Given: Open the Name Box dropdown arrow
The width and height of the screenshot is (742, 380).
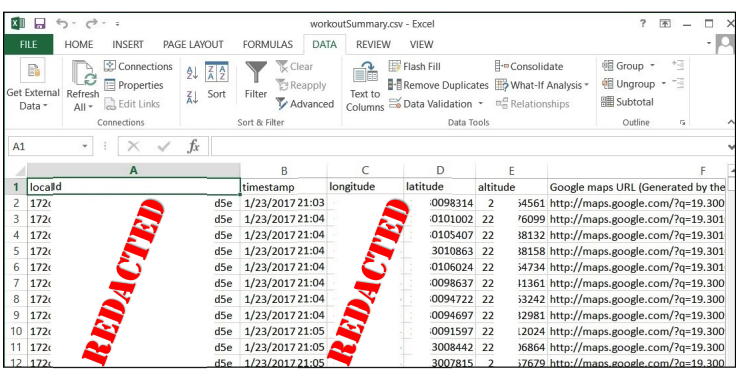Looking at the screenshot, I should tap(85, 146).
